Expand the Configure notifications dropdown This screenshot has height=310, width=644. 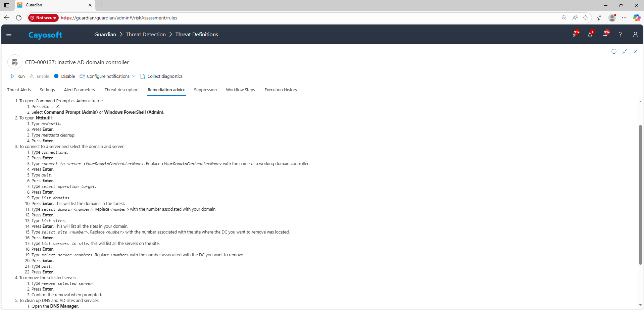(x=134, y=76)
